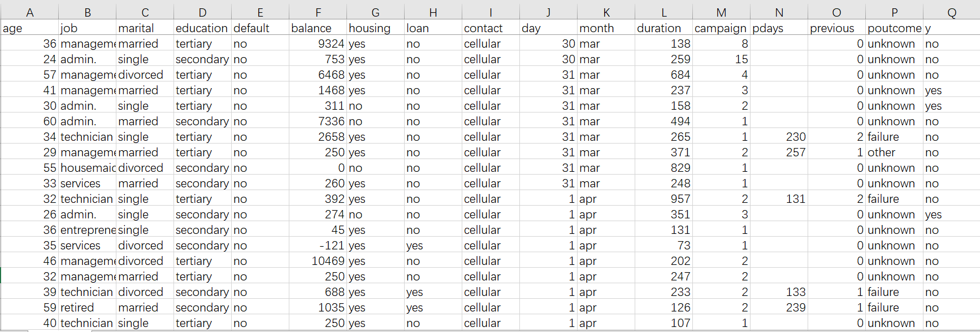Select the age cell containing 57
980x332 pixels.
[x=50, y=75]
